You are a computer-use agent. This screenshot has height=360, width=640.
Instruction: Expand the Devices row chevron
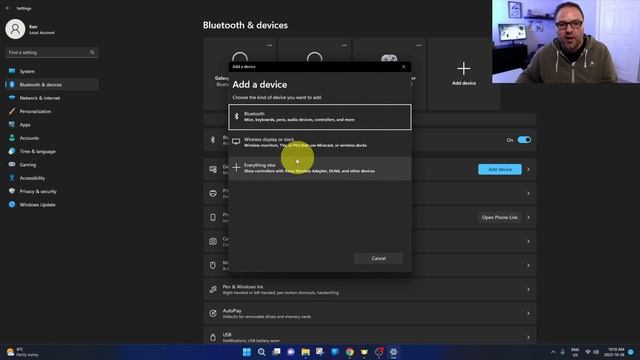[x=528, y=169]
